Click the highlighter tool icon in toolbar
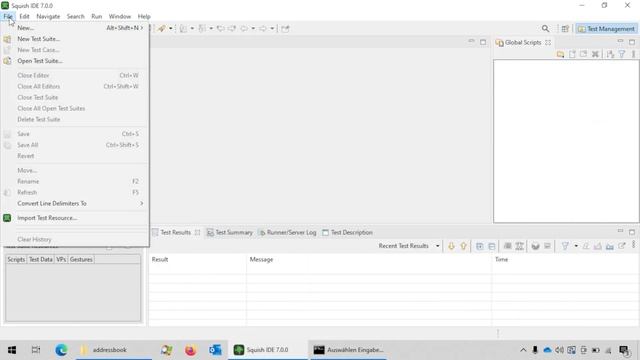The width and height of the screenshot is (640, 360). pos(162,29)
